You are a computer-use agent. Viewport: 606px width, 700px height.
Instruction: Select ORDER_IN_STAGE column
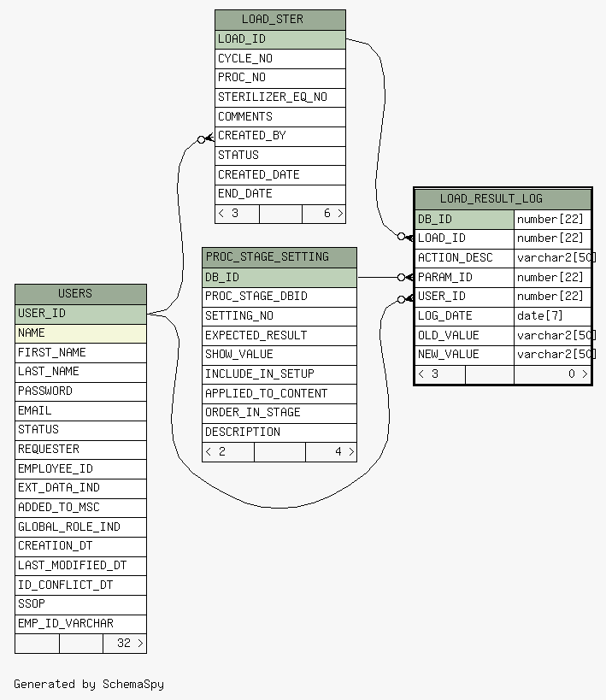(x=279, y=413)
